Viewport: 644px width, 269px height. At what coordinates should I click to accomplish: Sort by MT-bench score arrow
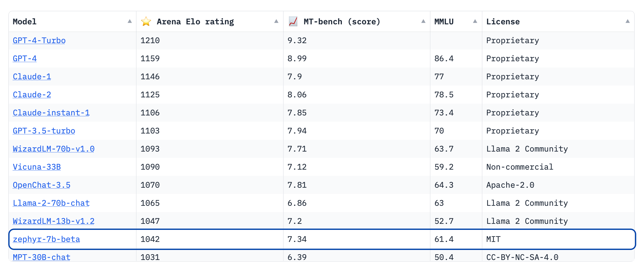point(423,21)
